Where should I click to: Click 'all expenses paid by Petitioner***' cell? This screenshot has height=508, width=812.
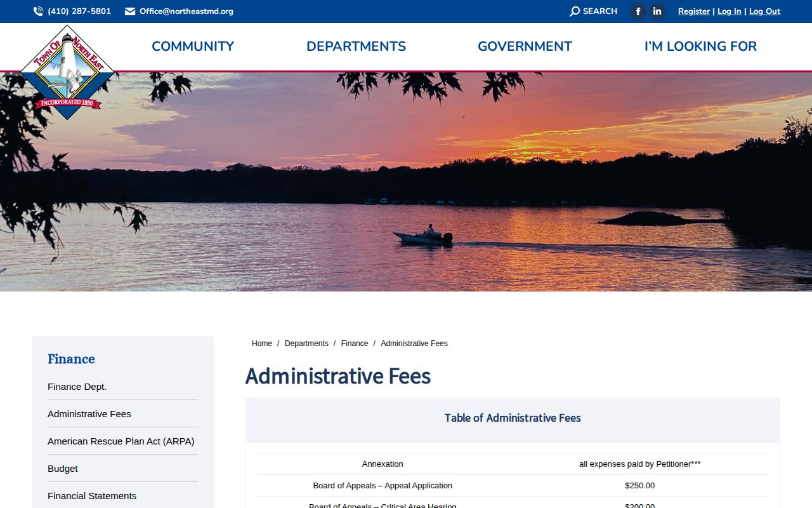coord(640,464)
